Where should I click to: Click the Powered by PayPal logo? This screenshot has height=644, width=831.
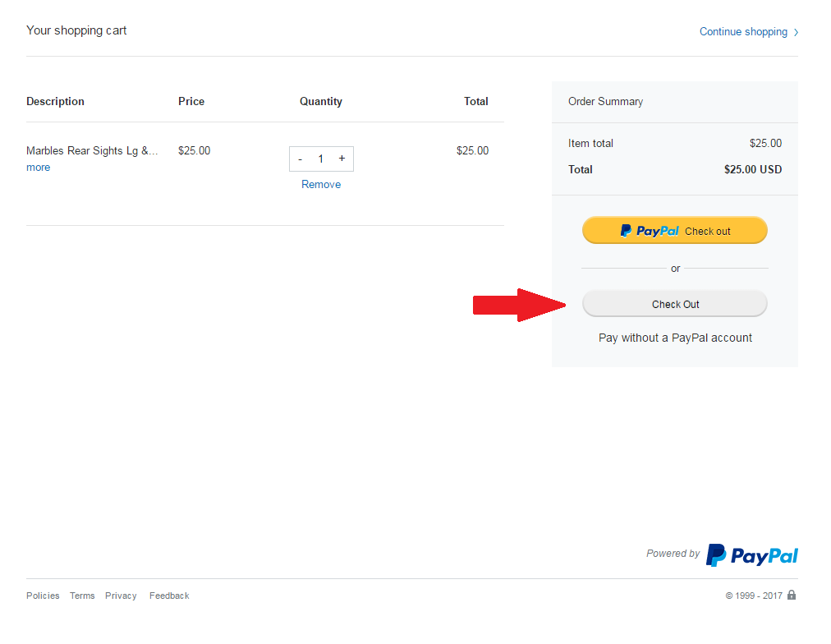tap(751, 555)
